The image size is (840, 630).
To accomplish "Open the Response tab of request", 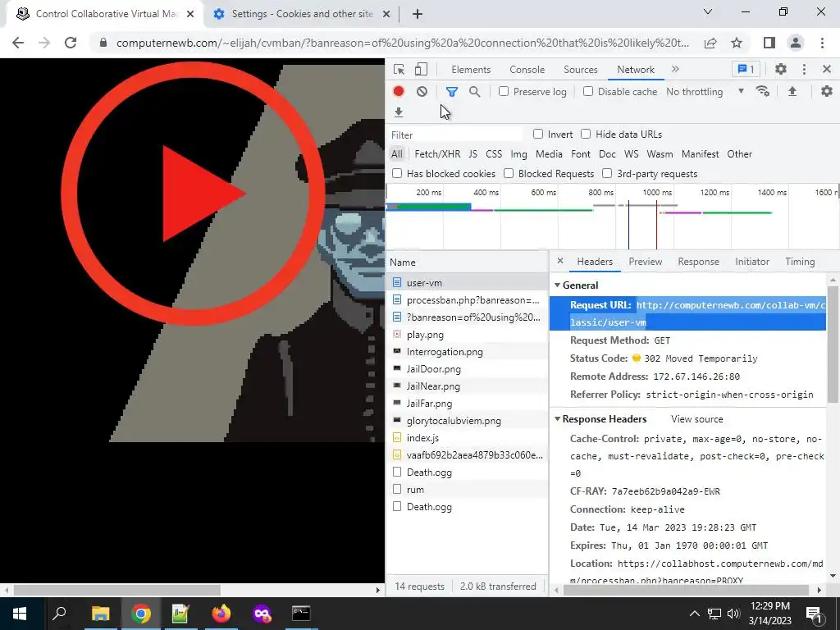I will pos(698,262).
